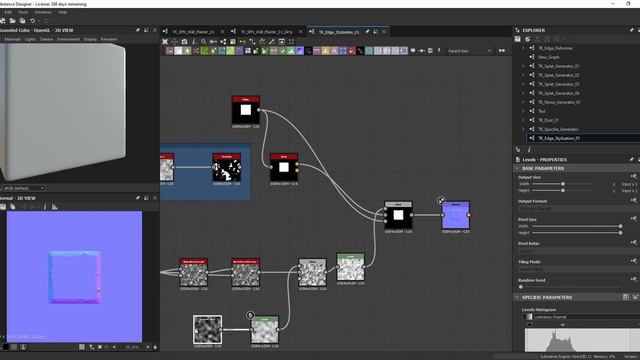Select the bottom Levels node with green header
The width and height of the screenshot is (640, 360).
tap(265, 330)
